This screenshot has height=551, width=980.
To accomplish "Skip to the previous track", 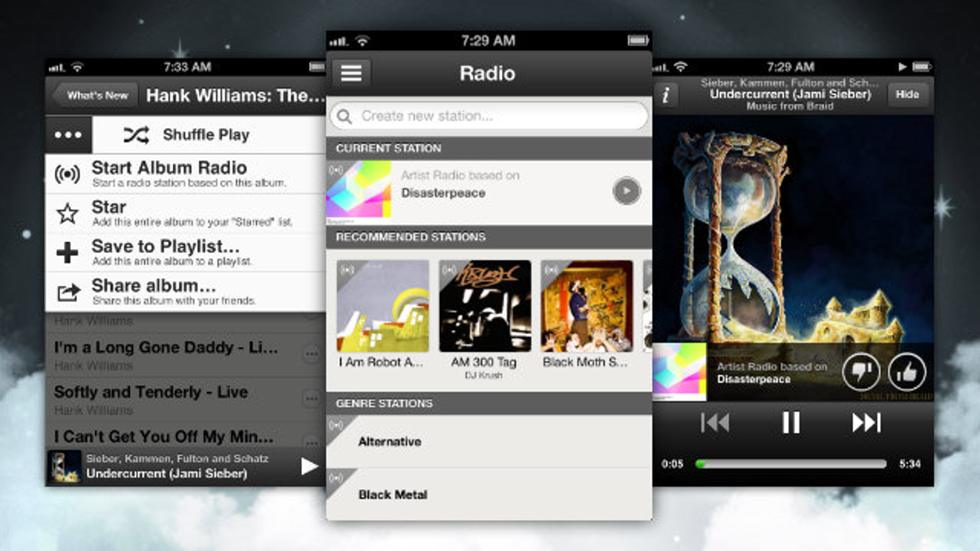I will 715,422.
